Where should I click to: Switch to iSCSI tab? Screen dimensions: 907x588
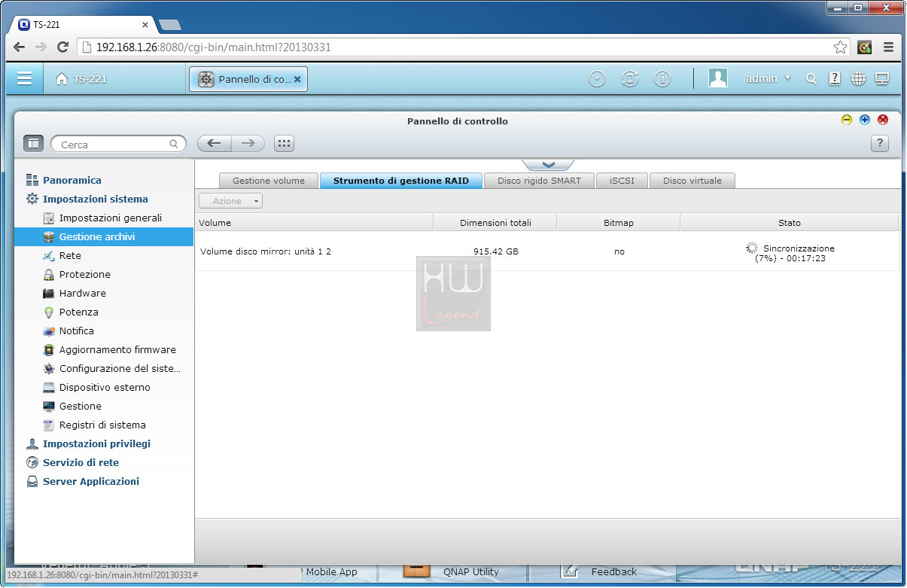pyautogui.click(x=622, y=181)
